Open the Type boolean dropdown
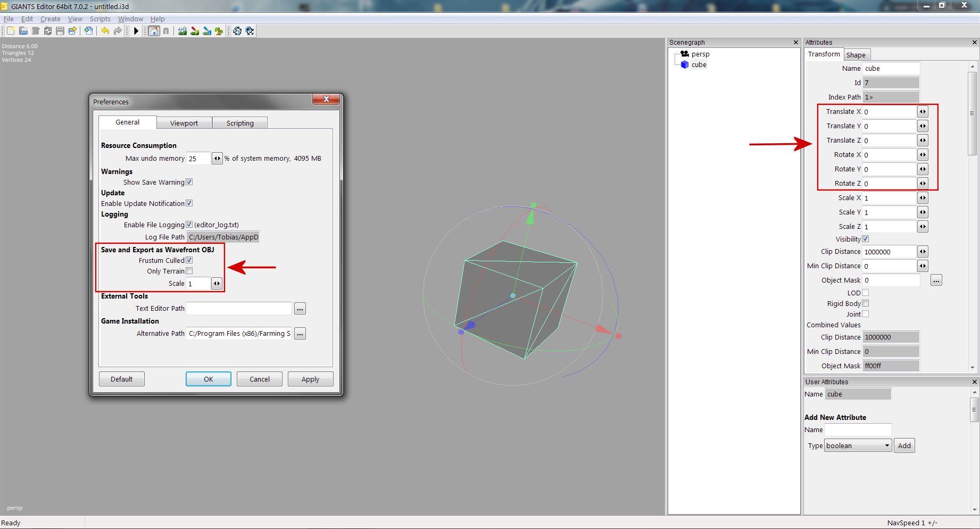Viewport: 980px width, 529px height. [x=858, y=446]
